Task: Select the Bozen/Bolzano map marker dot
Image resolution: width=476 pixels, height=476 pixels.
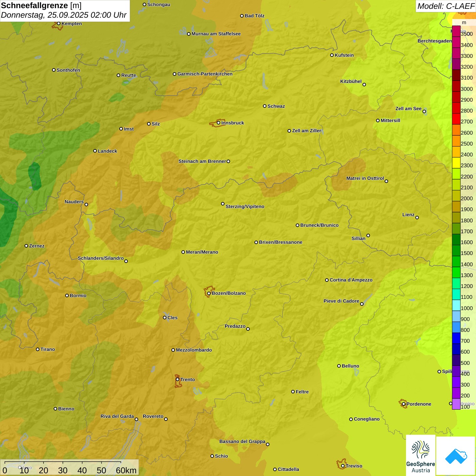Action: pyautogui.click(x=209, y=293)
